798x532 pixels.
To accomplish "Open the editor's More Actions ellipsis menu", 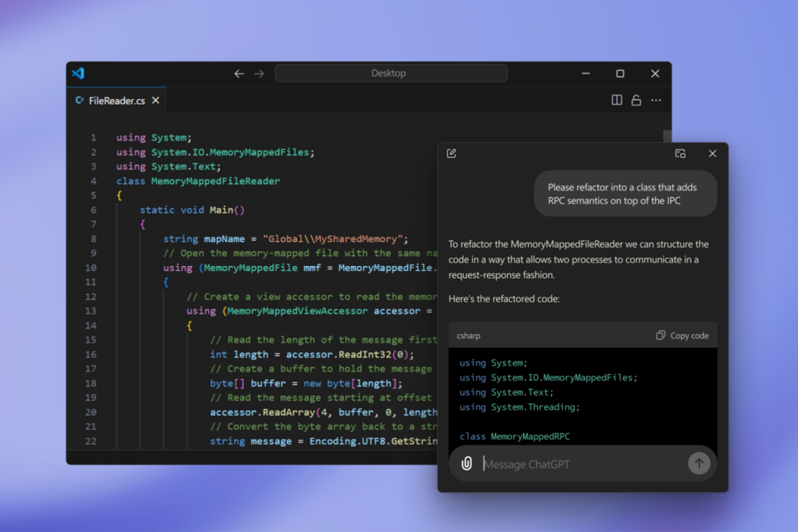I will pos(656,100).
